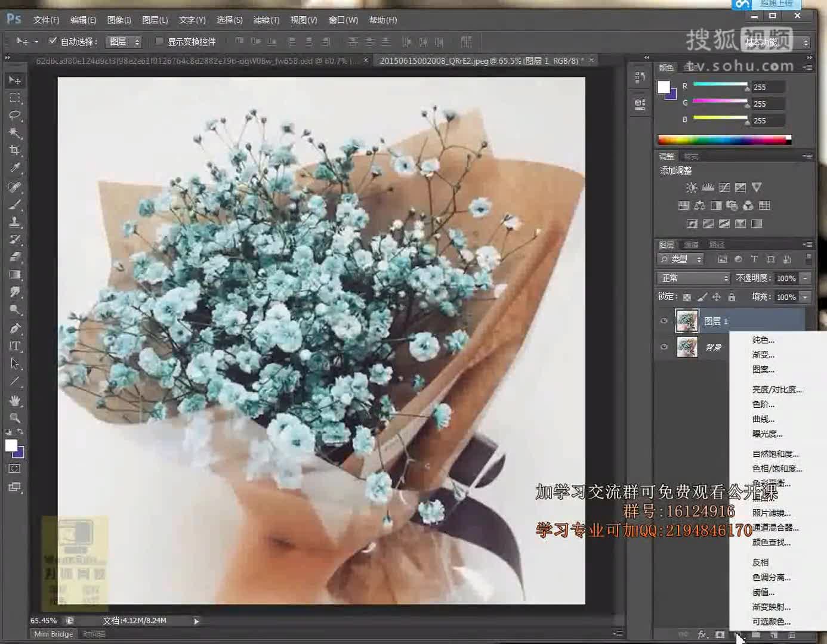Image resolution: width=827 pixels, height=644 pixels.
Task: Open the Layers panel flyout menu
Action: [807, 244]
